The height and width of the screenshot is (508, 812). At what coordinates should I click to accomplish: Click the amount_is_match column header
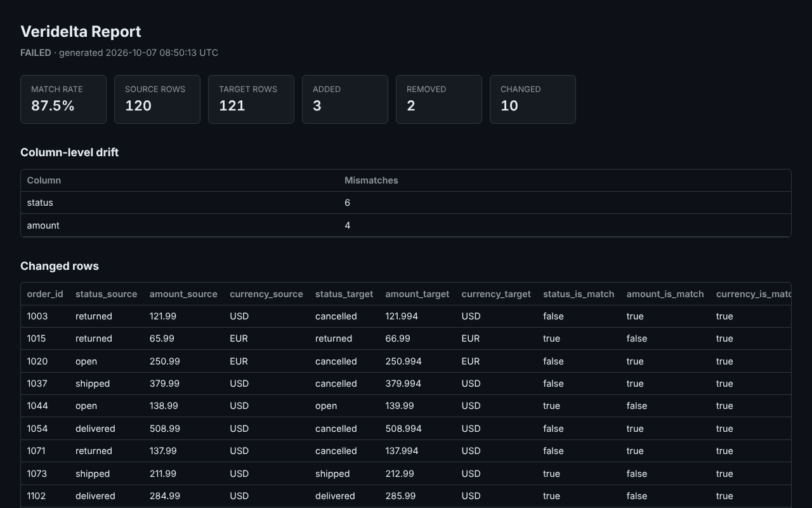[x=665, y=294]
